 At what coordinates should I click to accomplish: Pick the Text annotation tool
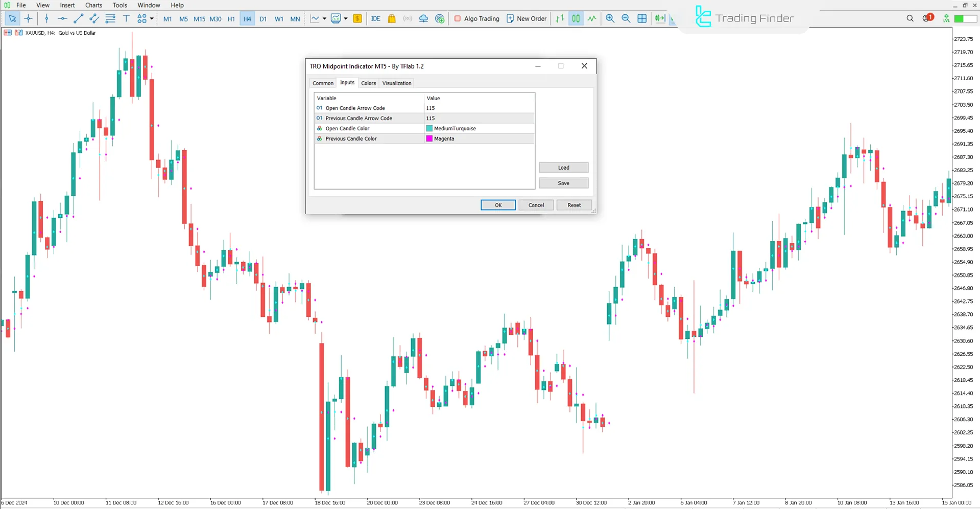126,18
